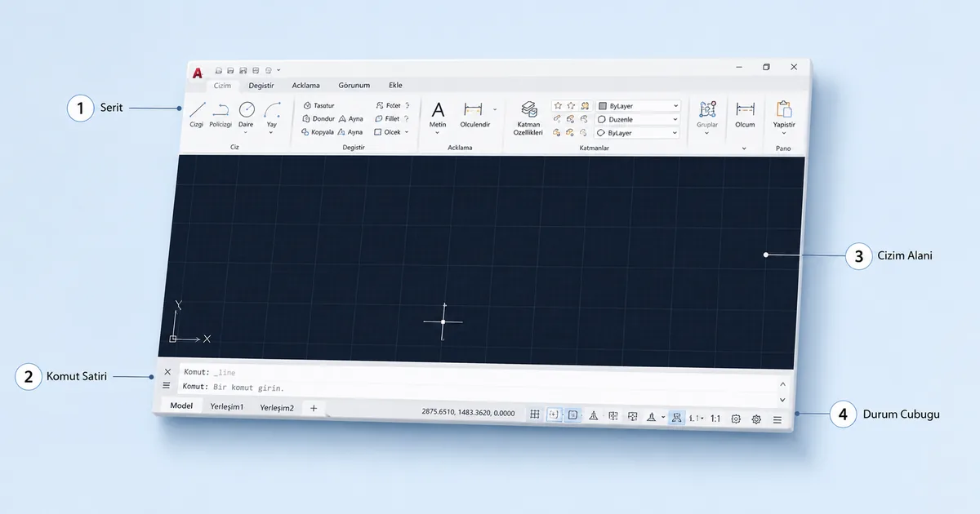The height and width of the screenshot is (514, 980).
Task: Expand the panel arrow below Olcum
Action: click(744, 148)
